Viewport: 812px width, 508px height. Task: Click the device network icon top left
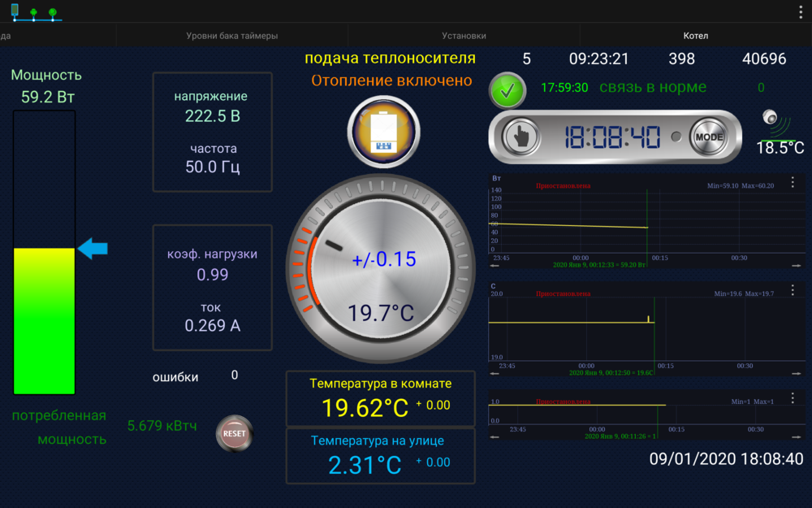[35, 11]
